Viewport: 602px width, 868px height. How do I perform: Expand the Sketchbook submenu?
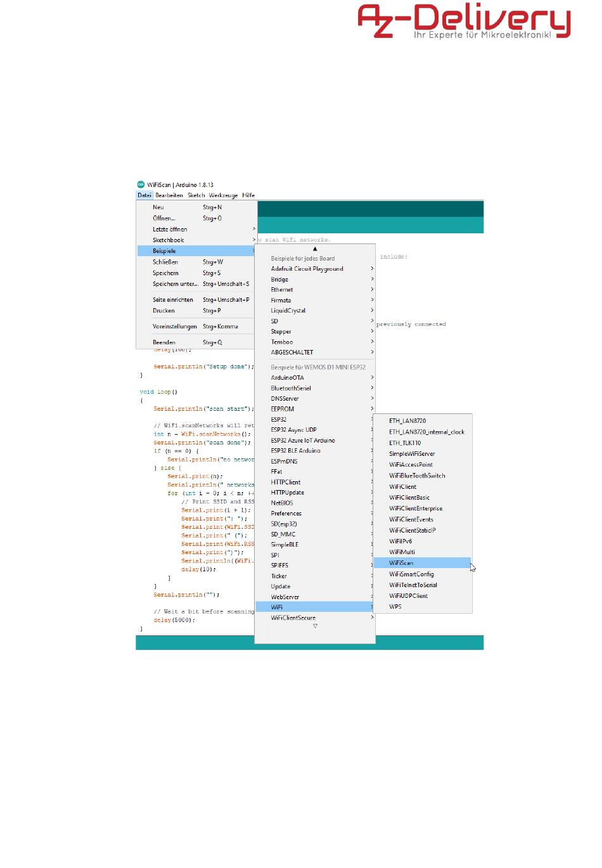pos(196,240)
